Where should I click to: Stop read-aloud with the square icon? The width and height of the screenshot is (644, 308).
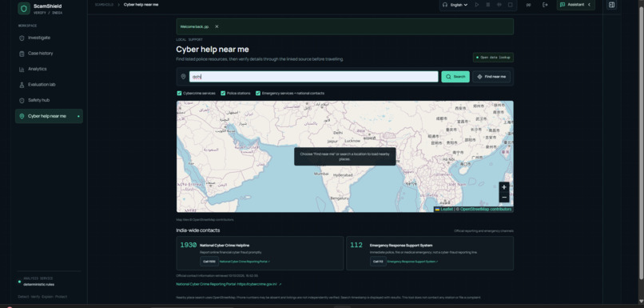pos(510,5)
